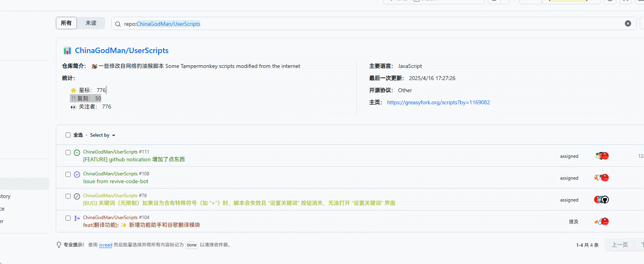Open the greasyfork.org homepage link
The height and width of the screenshot is (264, 644).
coord(438,102)
